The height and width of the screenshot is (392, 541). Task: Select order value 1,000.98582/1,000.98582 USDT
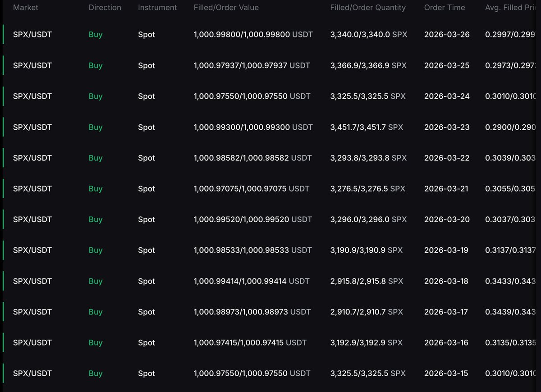click(x=253, y=158)
